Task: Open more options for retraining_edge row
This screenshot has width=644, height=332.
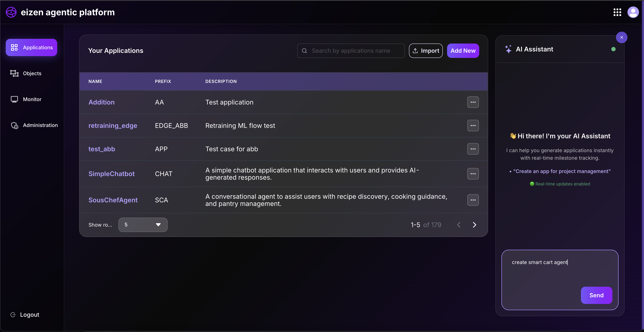Action: tap(473, 126)
